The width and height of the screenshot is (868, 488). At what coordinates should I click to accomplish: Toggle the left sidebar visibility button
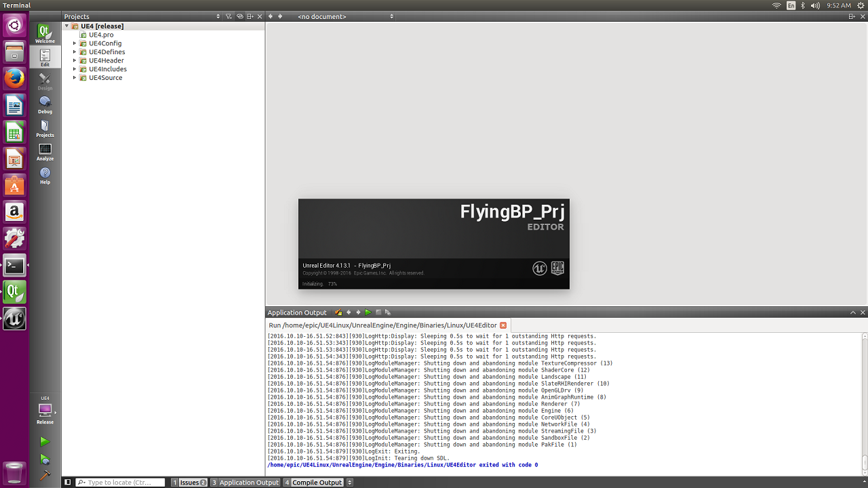coord(68,483)
